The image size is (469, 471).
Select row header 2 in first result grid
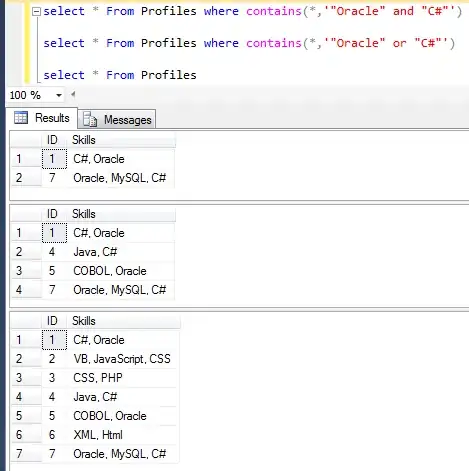click(x=26, y=178)
